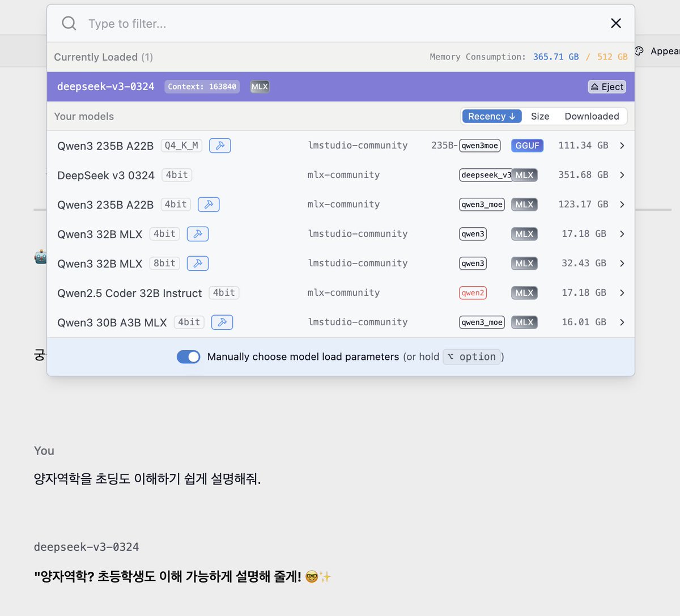Click the red qwen2 architecture tag

click(x=473, y=293)
